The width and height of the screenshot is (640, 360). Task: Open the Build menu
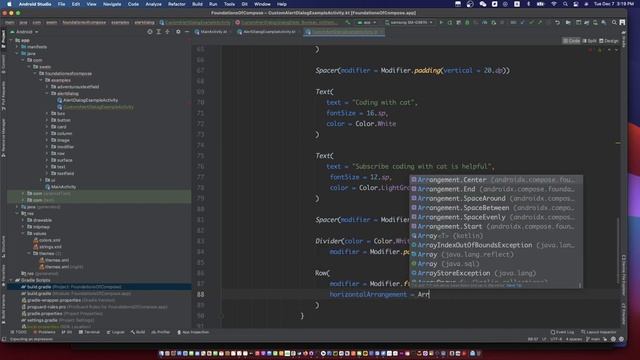pyautogui.click(x=197, y=4)
